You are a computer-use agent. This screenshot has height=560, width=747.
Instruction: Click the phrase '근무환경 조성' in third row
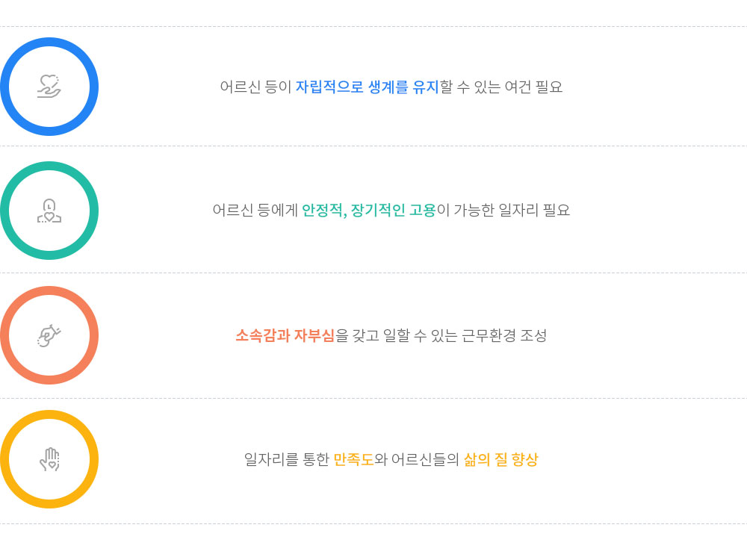tap(504, 335)
